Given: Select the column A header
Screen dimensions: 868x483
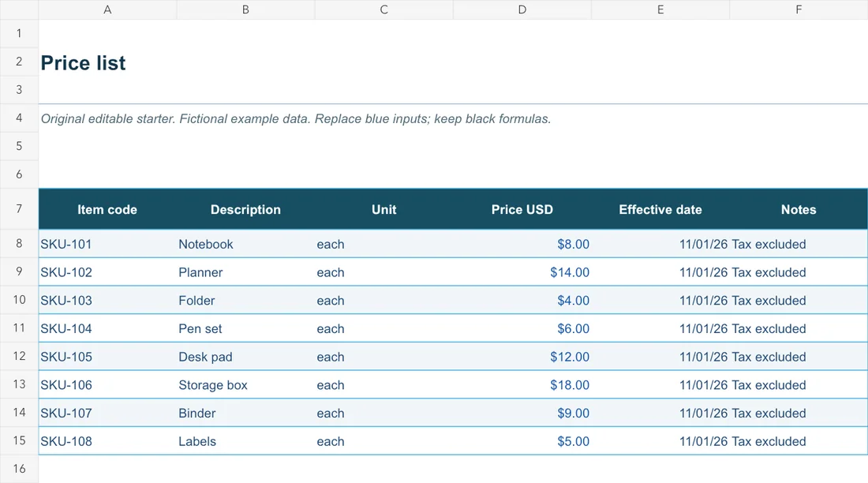Looking at the screenshot, I should [x=107, y=9].
